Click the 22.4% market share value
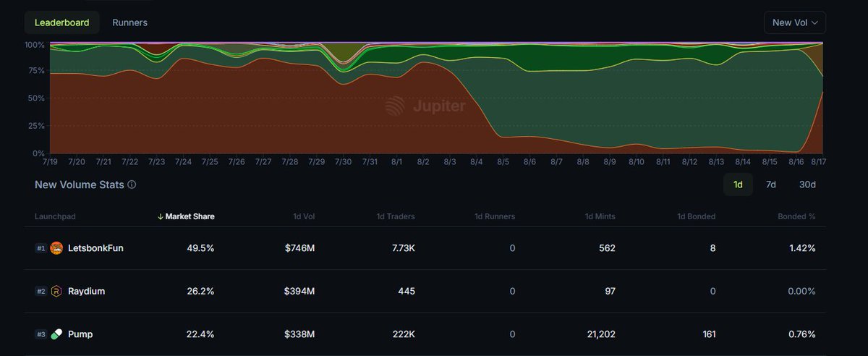 click(x=200, y=334)
